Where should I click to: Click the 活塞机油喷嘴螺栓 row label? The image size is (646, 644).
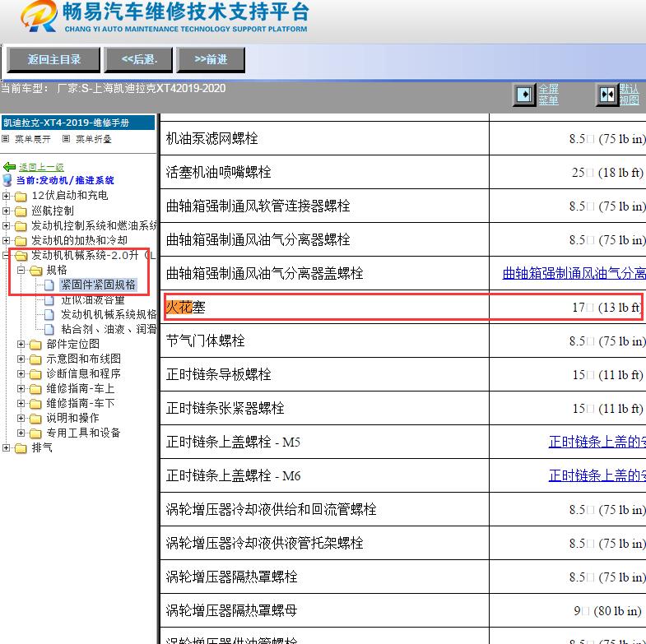tap(218, 172)
